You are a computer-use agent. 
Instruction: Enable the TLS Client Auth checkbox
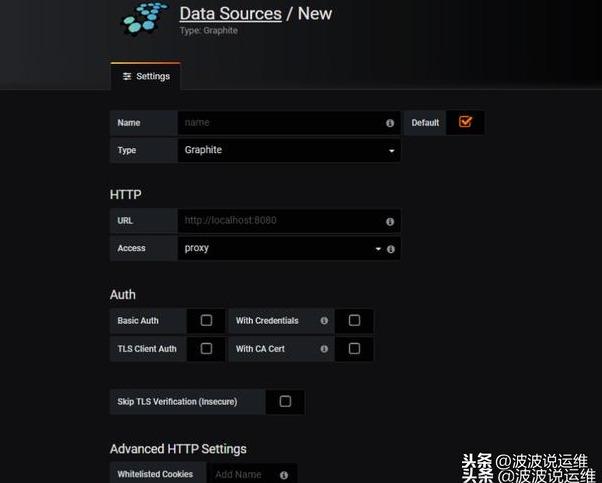coord(206,348)
